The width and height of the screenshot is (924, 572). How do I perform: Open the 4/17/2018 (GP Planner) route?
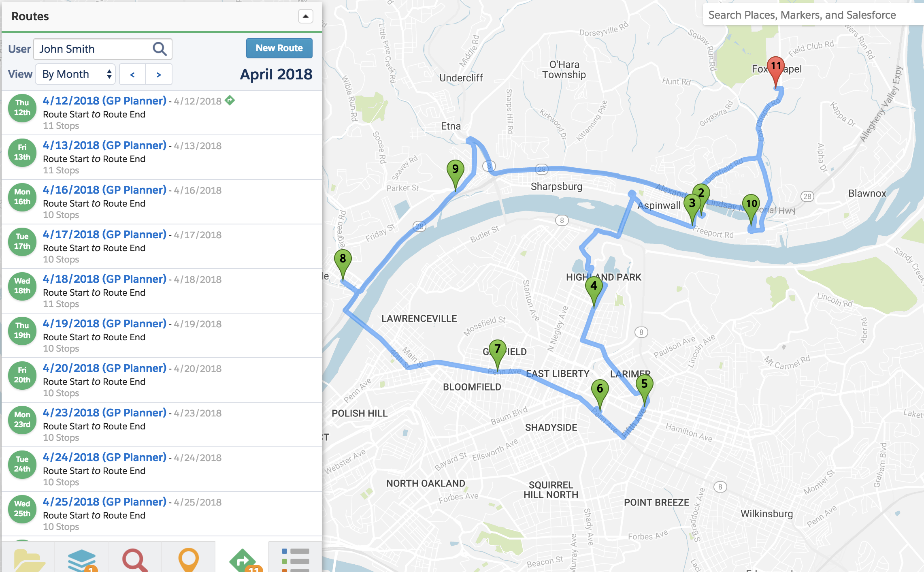(x=104, y=234)
